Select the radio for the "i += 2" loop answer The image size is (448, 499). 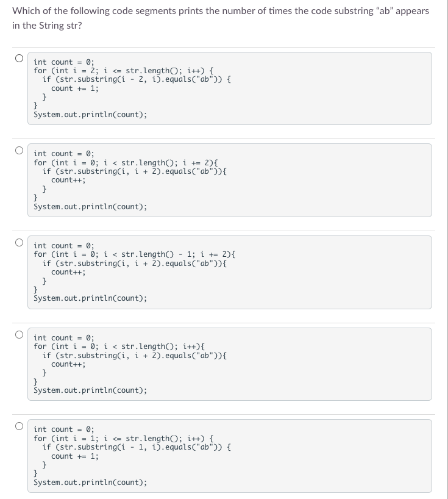[18, 149]
